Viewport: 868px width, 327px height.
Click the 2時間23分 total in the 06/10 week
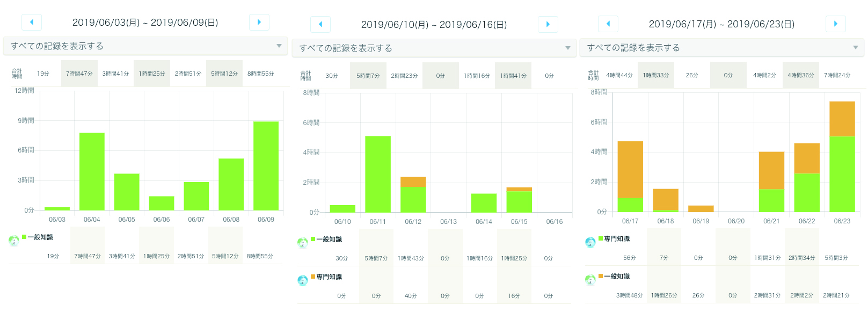coord(404,76)
